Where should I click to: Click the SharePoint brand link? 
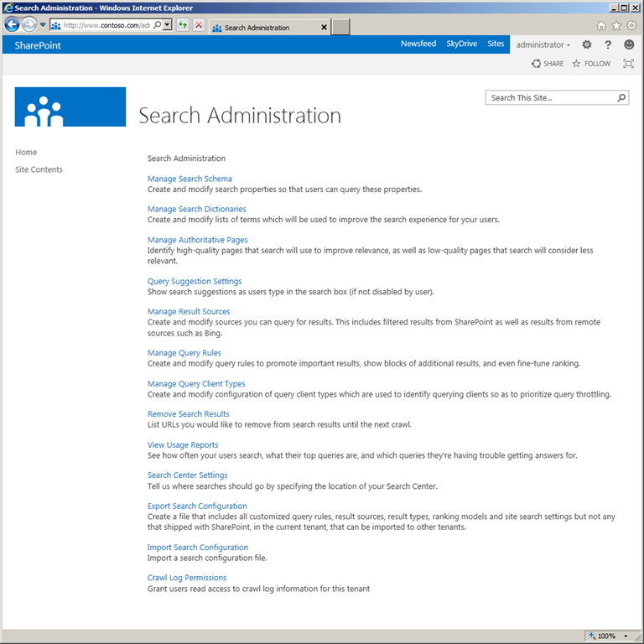38,45
